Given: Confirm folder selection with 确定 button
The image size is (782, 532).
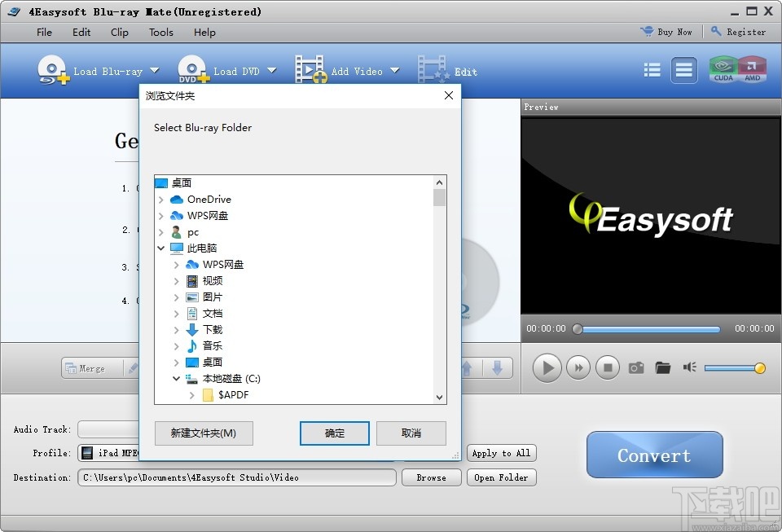Looking at the screenshot, I should tap(335, 433).
